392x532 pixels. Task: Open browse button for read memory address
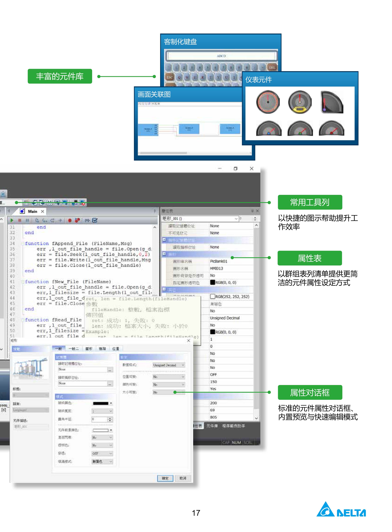point(110,370)
